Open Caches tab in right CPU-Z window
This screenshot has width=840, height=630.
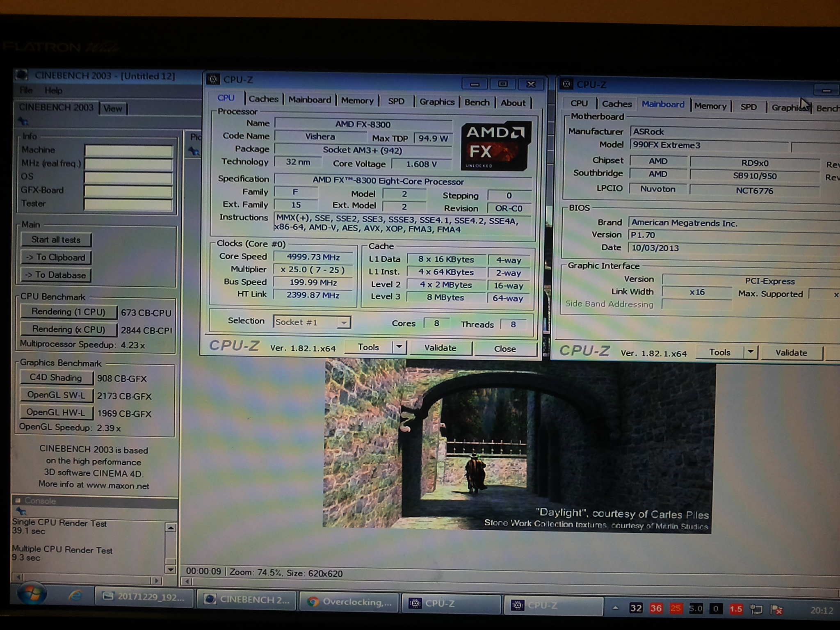tap(616, 104)
